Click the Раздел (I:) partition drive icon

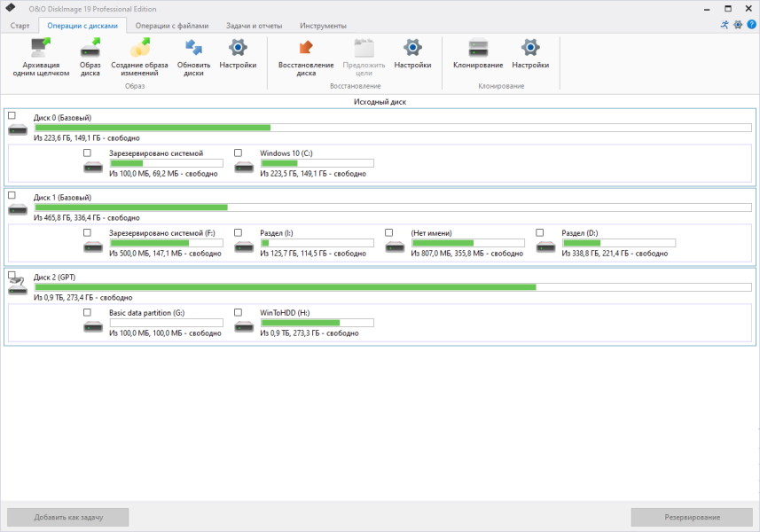tap(244, 247)
